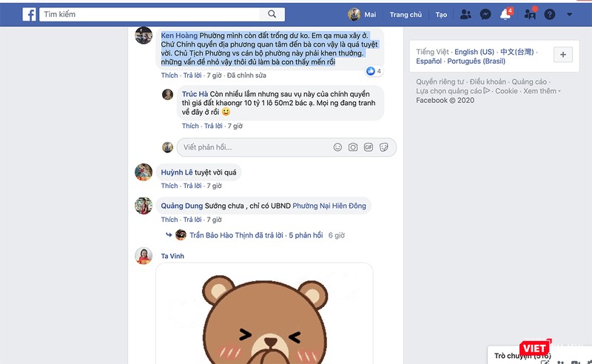Open the Messenger icon

point(485,15)
